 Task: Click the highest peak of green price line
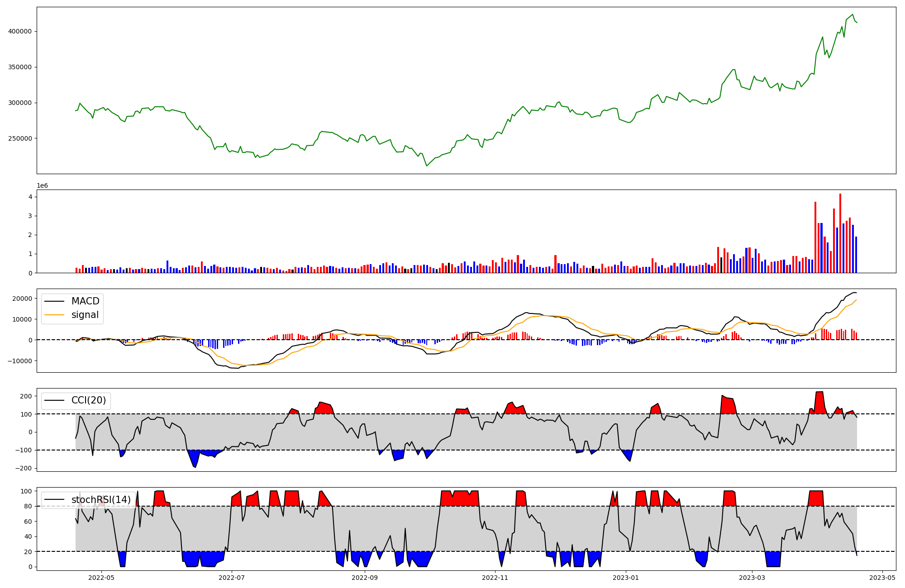(x=853, y=14)
